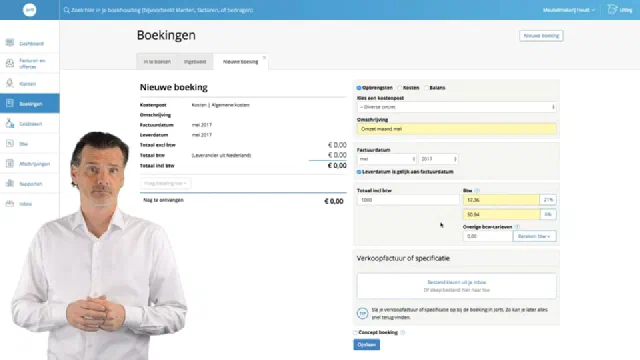
Task: Select the Opbrengsten radio button
Action: click(359, 88)
